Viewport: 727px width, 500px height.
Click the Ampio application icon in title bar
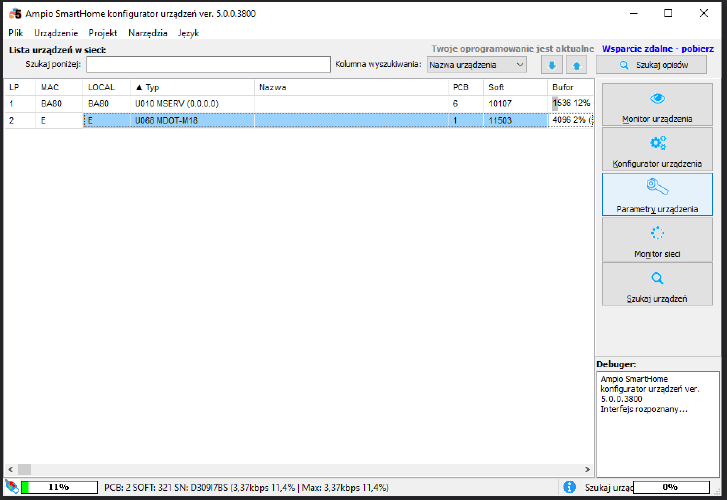(x=15, y=13)
